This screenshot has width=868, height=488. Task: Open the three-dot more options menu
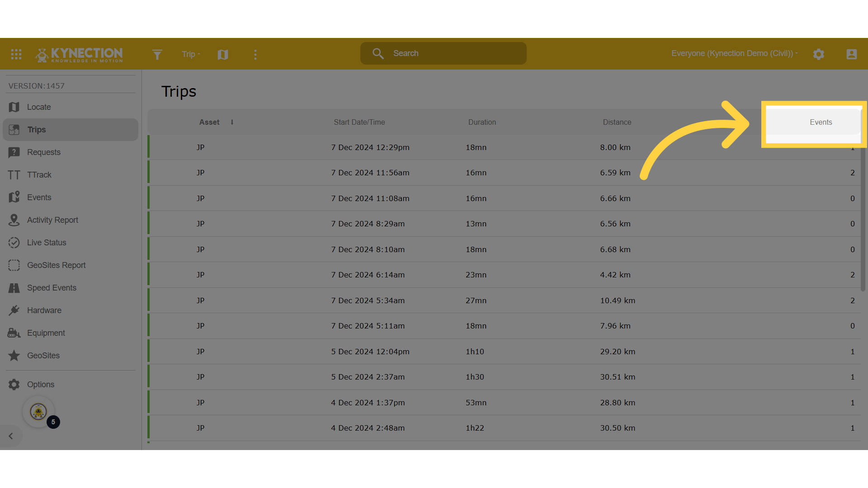pos(255,55)
